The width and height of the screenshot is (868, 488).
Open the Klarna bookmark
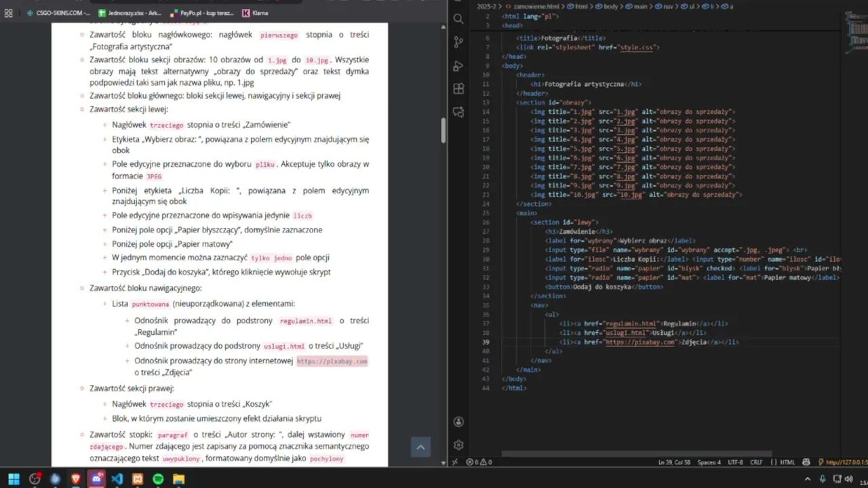click(x=255, y=13)
